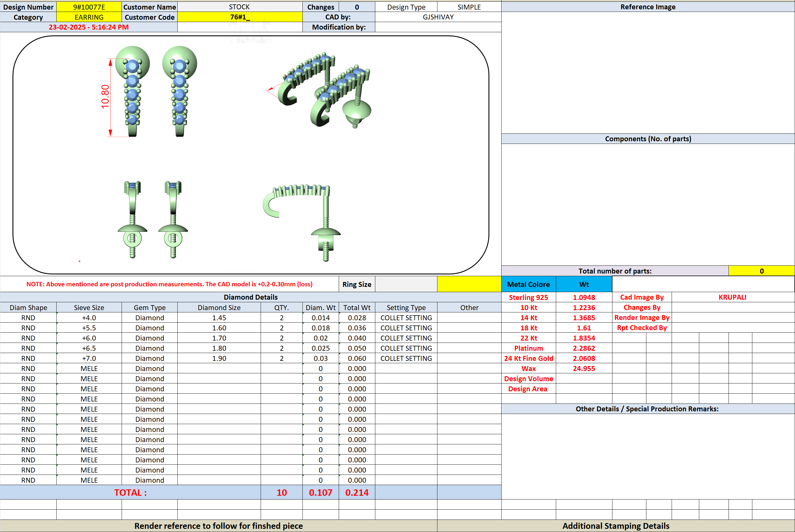Select 18 Kt weight 1.61 value
This screenshot has height=532, width=795.
[x=584, y=328]
